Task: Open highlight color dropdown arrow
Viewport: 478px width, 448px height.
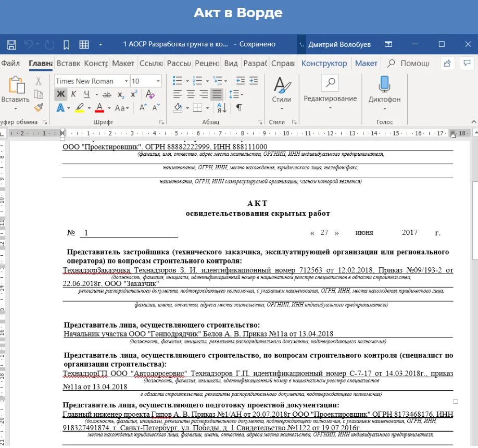Action: (x=89, y=108)
